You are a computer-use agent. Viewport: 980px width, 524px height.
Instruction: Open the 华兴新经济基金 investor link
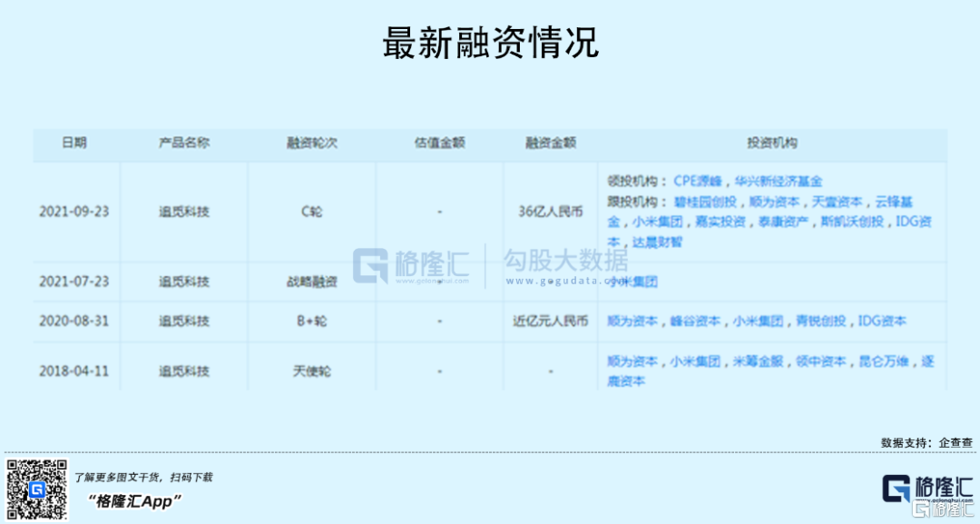click(x=779, y=182)
